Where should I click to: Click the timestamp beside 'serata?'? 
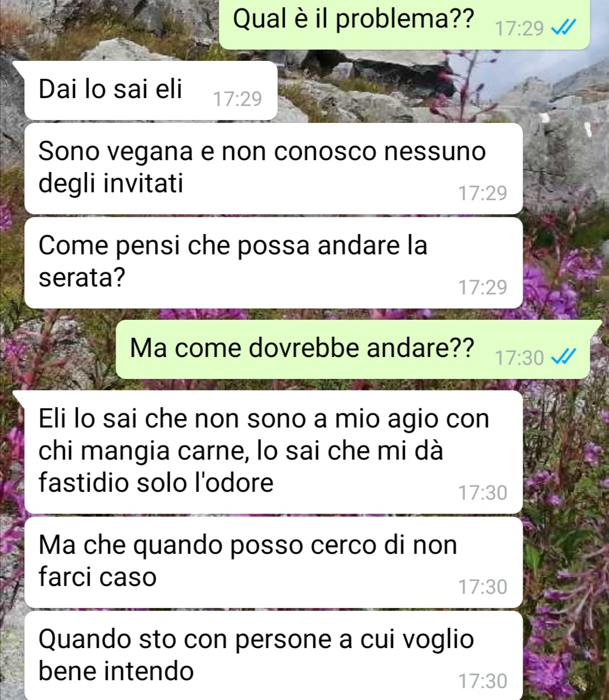click(483, 288)
